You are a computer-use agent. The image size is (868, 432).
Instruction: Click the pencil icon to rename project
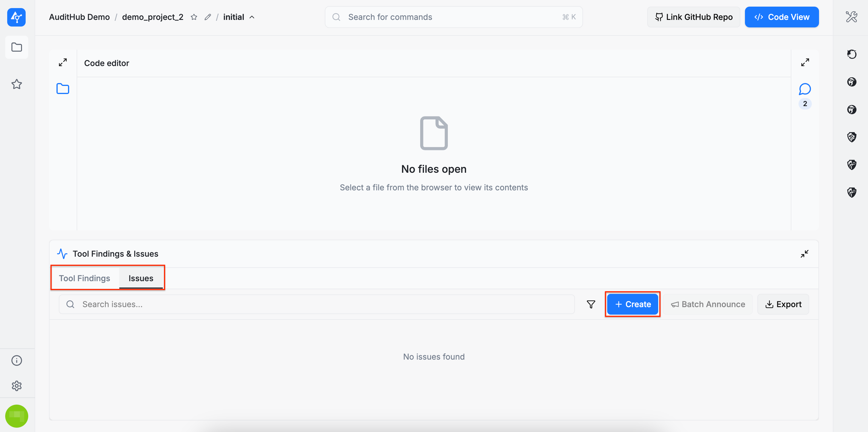pos(207,17)
